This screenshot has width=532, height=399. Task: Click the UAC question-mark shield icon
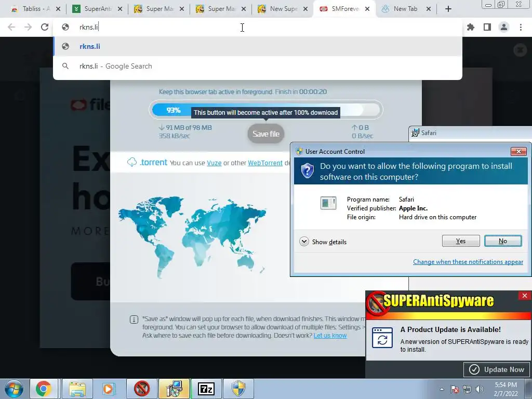[x=308, y=170]
